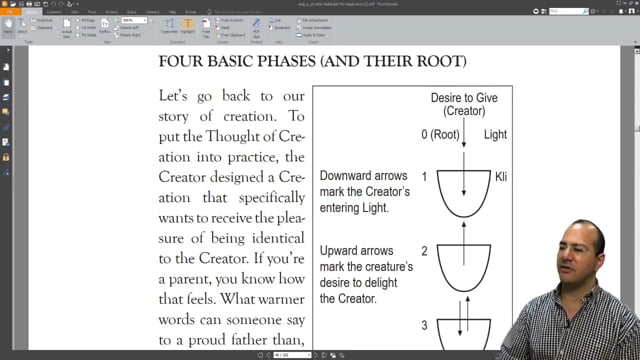The image size is (640, 360).
Task: Open the comments panel in the sidebar
Action: click(x=6, y=111)
